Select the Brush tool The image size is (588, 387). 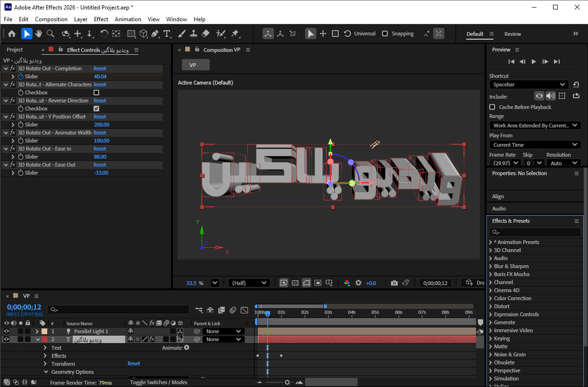[x=181, y=34]
